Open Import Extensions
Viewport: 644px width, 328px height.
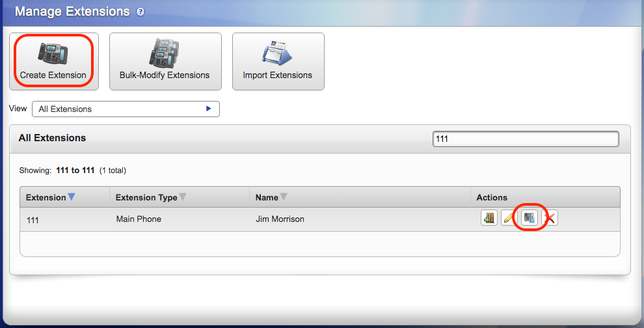pyautogui.click(x=278, y=61)
